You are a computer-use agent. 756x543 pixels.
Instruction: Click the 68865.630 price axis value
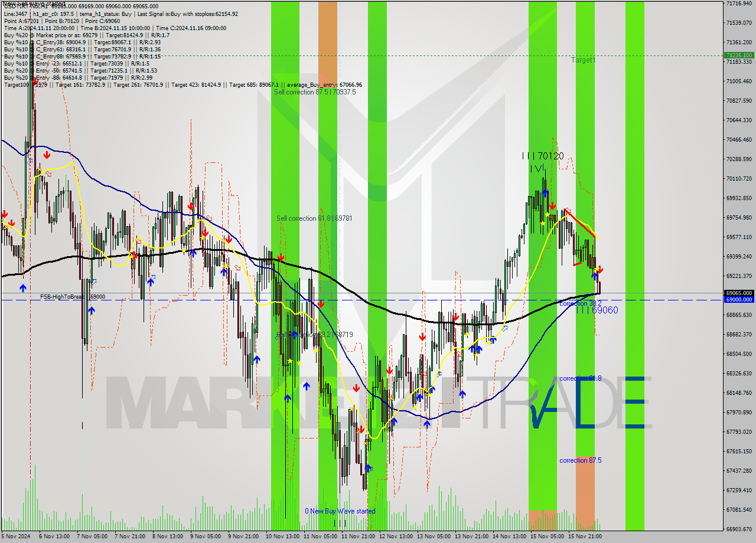tap(739, 315)
